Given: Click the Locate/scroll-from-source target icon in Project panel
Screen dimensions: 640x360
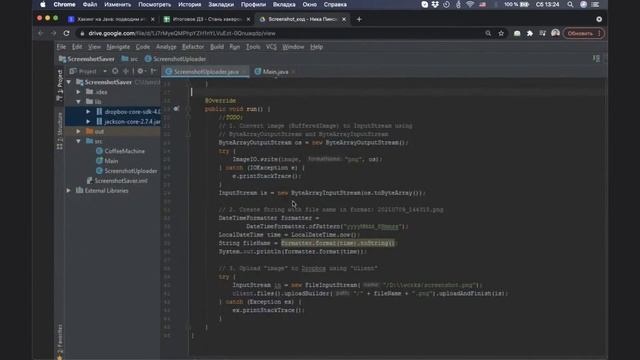Looking at the screenshot, I should (115, 71).
